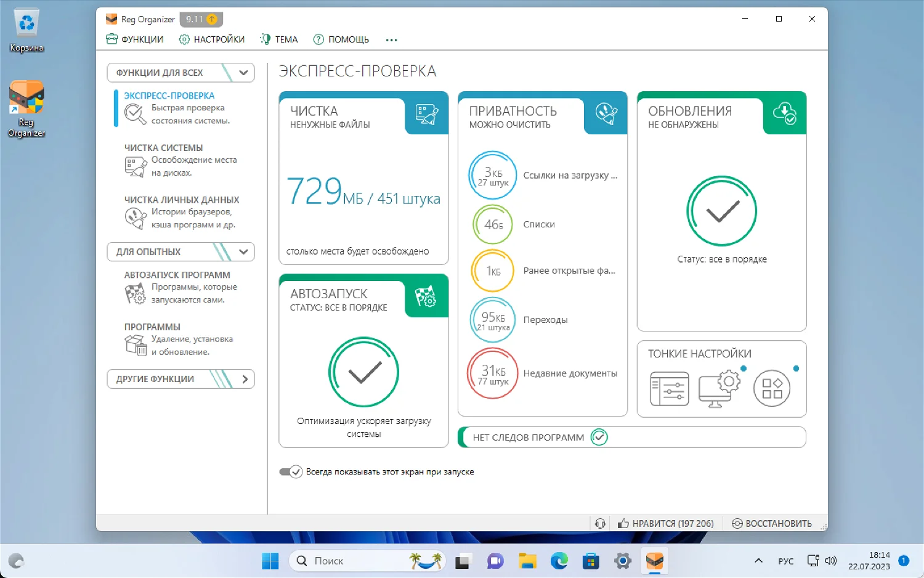This screenshot has width=924, height=578.
Task: Click the checkered flag icon in АВТОЗАПУСК card
Action: click(426, 296)
